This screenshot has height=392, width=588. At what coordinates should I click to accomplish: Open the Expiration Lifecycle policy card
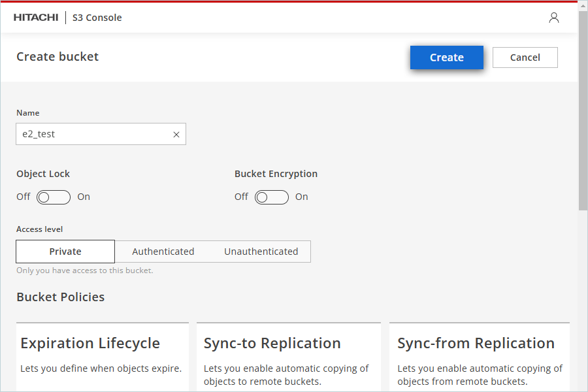point(103,357)
